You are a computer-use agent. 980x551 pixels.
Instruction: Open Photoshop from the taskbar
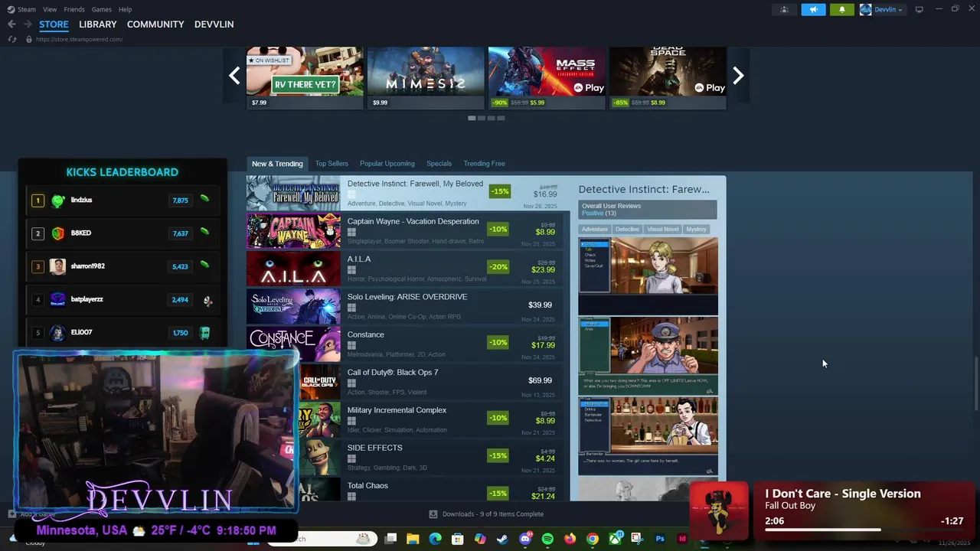point(660,539)
